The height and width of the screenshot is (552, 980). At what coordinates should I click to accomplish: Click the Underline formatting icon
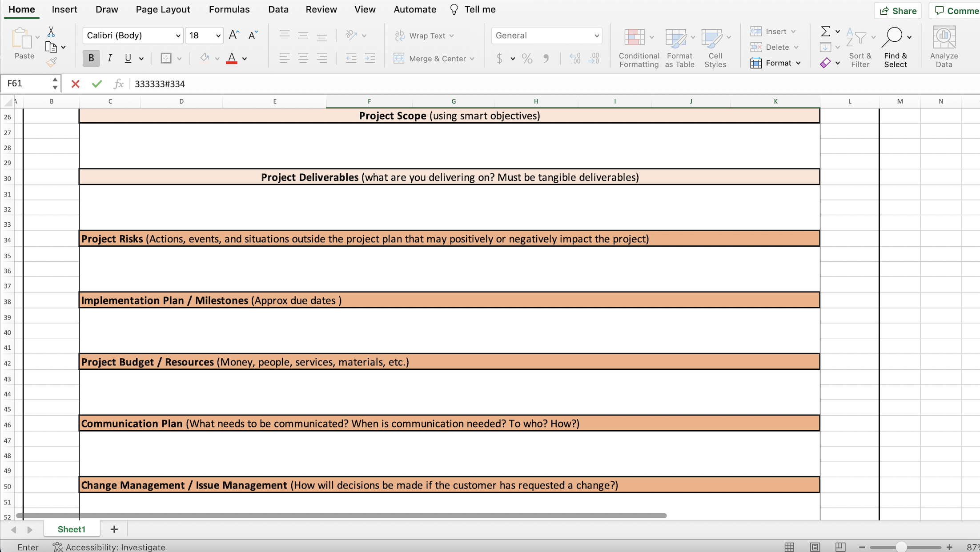pyautogui.click(x=128, y=58)
